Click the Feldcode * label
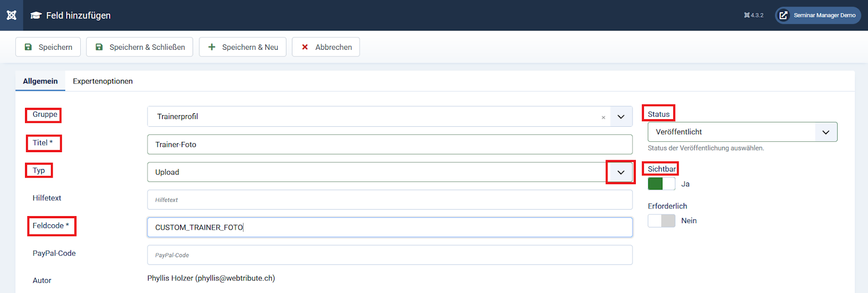Viewport: 868px width, 293px height. pyautogui.click(x=50, y=226)
